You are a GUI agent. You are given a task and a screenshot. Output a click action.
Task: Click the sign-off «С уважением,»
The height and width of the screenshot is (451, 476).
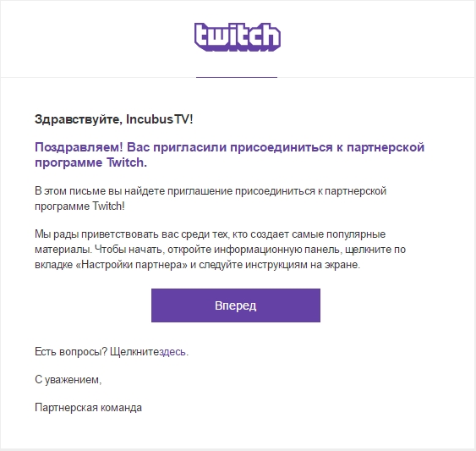68,380
